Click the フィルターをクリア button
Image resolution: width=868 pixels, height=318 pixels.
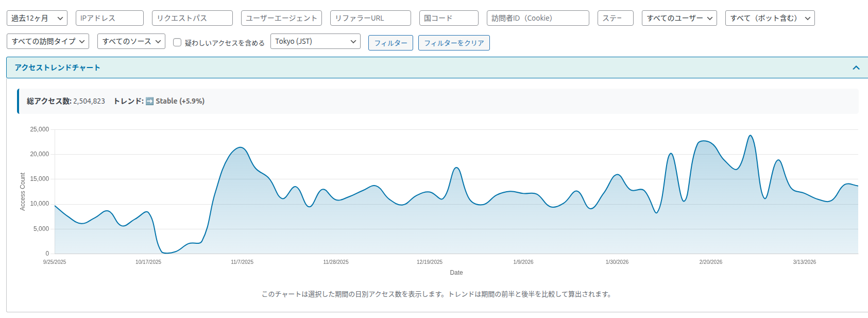(454, 43)
